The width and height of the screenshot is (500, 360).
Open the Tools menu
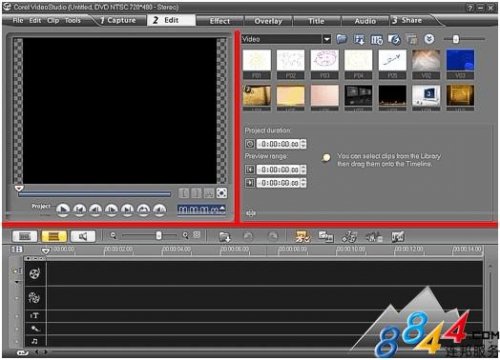(73, 21)
